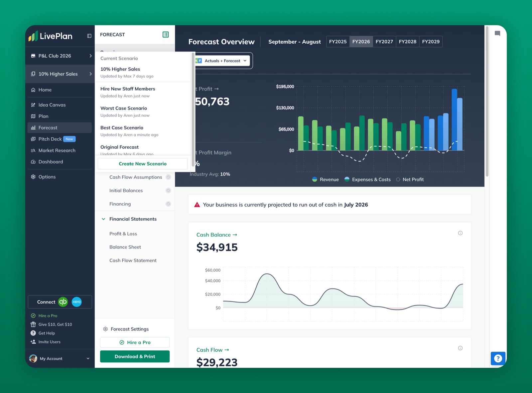The height and width of the screenshot is (393, 532).
Task: Select current 10% Higher Sales scenario entry
Action: pyautogui.click(x=143, y=72)
